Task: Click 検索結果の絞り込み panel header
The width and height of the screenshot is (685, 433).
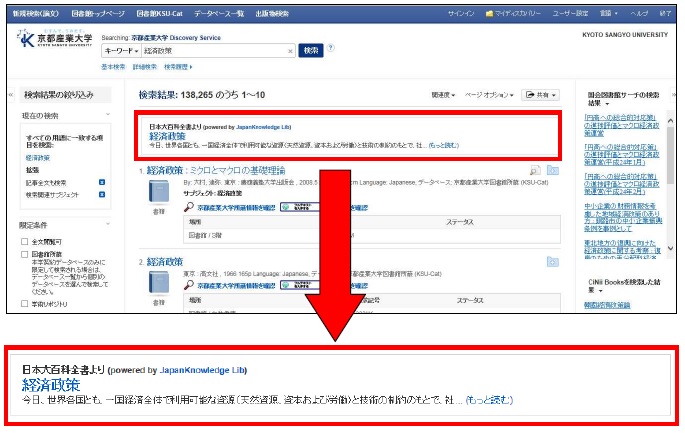Action: [x=65, y=94]
